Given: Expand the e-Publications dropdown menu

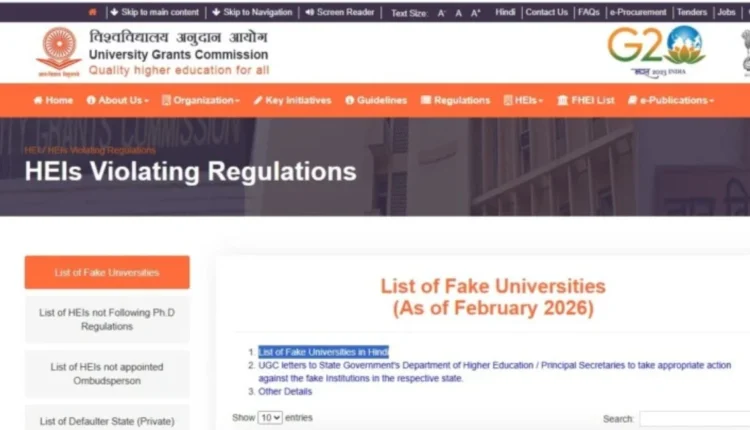Looking at the screenshot, I should point(671,100).
